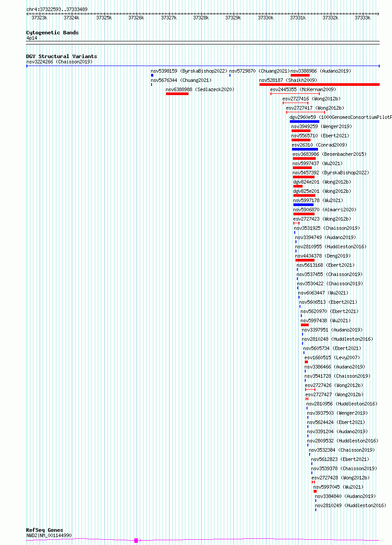
Task: Select the nsv5624424 (Ebert2021) label
Action: pyautogui.click(x=336, y=422)
